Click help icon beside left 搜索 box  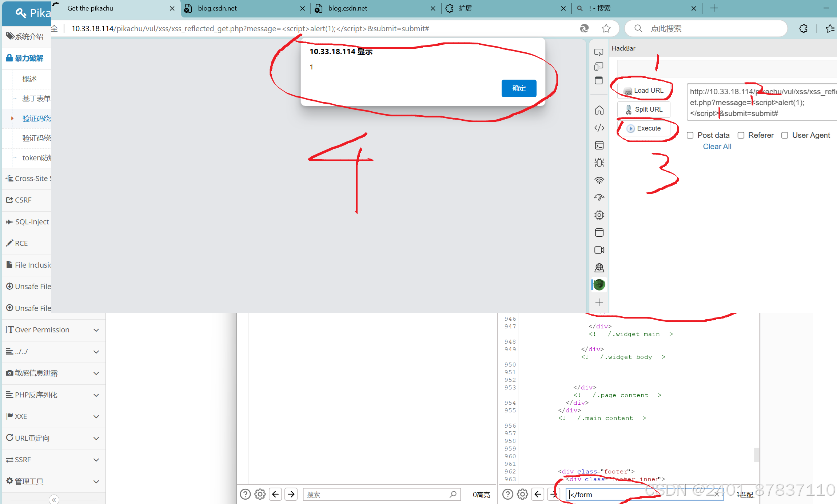[245, 494]
